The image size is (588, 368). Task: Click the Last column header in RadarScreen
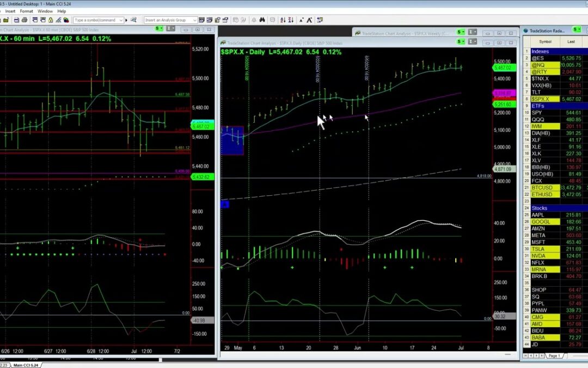point(571,41)
